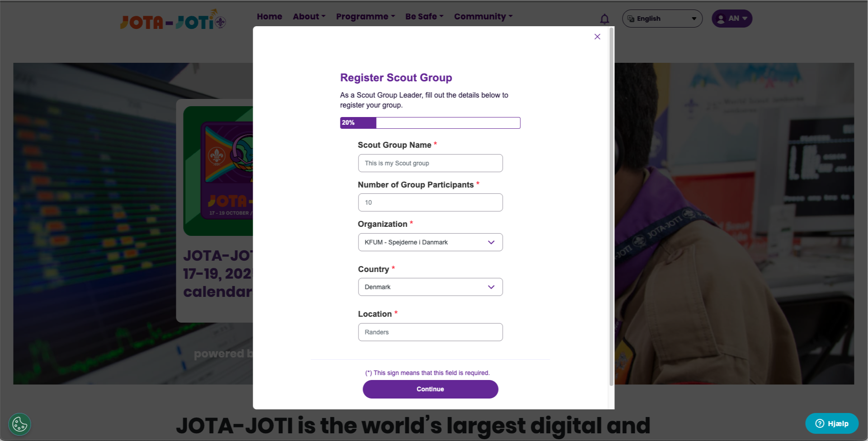
Task: Click the translate icon in language selector
Action: 631,19
